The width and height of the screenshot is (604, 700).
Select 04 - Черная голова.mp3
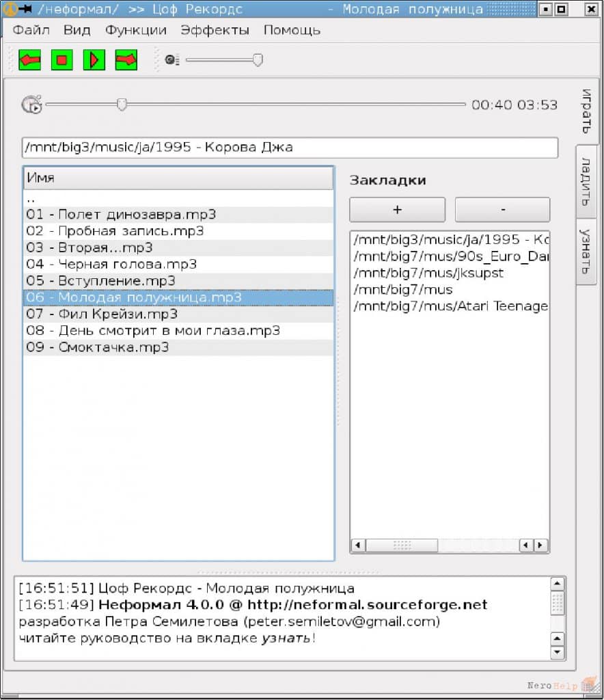click(x=178, y=265)
